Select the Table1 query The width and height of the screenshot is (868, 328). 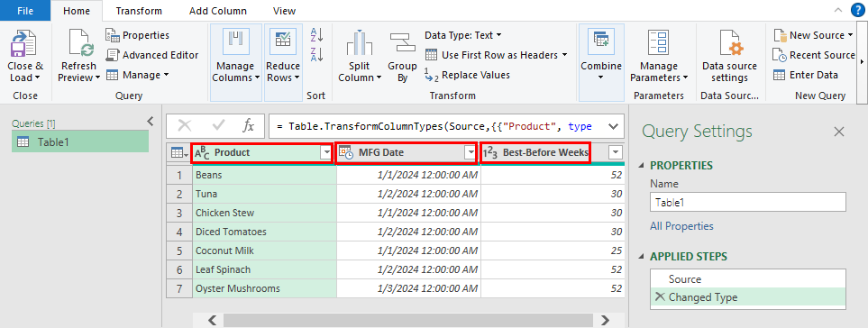[x=80, y=142]
